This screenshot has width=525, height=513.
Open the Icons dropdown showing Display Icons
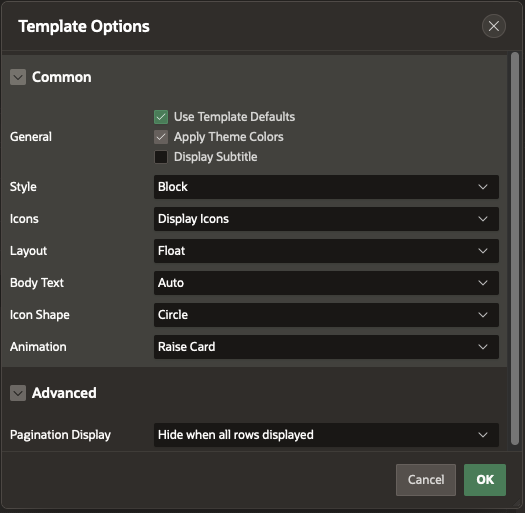click(326, 219)
